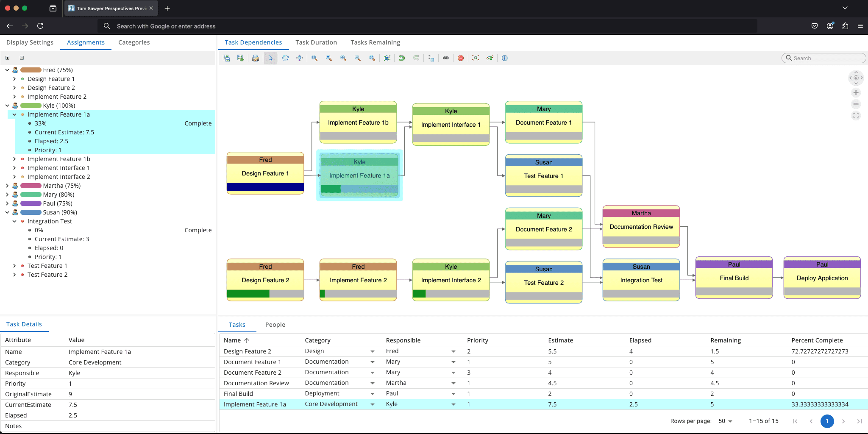Activate the Zoom In magnifier tool
Viewport: 868px width, 434px height.
pos(343,58)
